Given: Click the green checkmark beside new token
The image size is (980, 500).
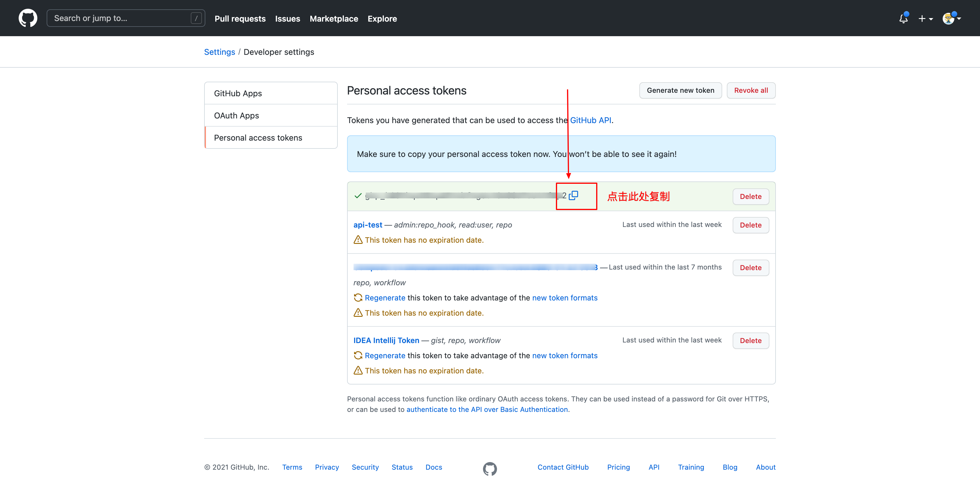Looking at the screenshot, I should 358,195.
